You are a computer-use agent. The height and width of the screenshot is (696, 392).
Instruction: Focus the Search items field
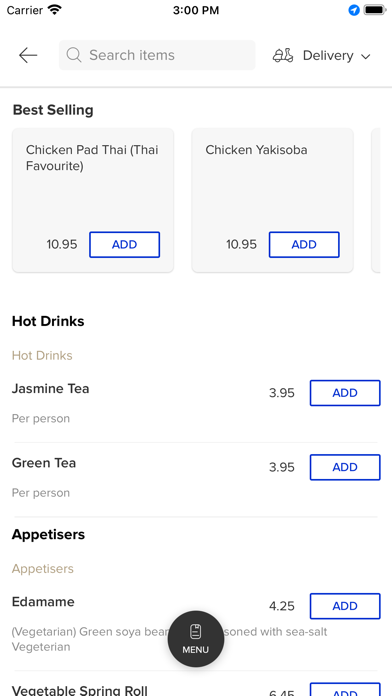[157, 55]
